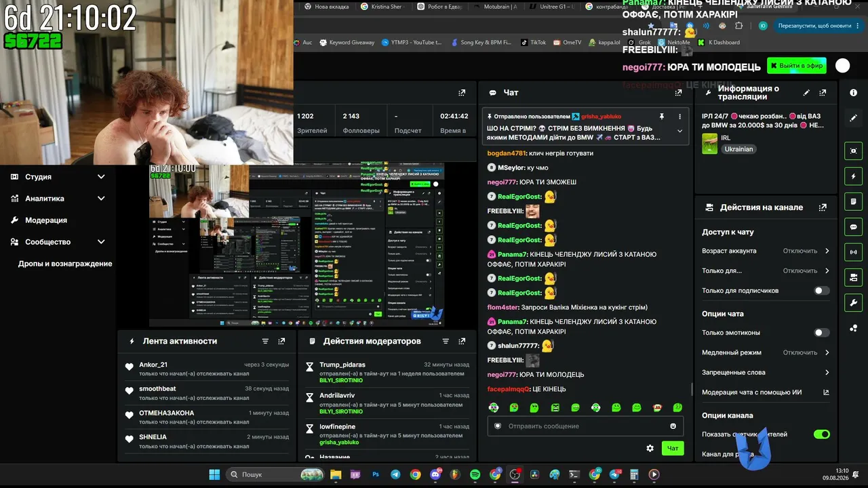Image resolution: width=868 pixels, height=488 pixels.
Task: Click the green Выйти в эфир button
Action: click(796, 66)
